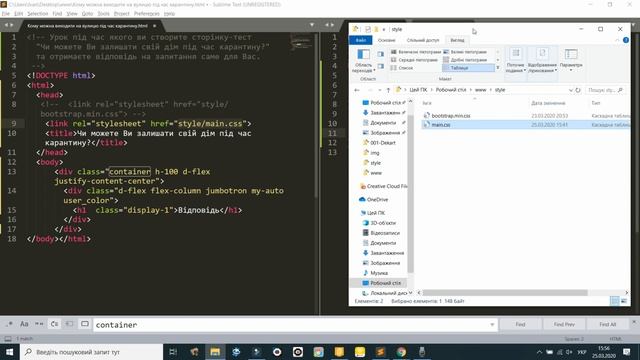The height and width of the screenshot is (360, 640).
Task: Click Explorer horizontal scrollbar
Action: click(x=505, y=293)
